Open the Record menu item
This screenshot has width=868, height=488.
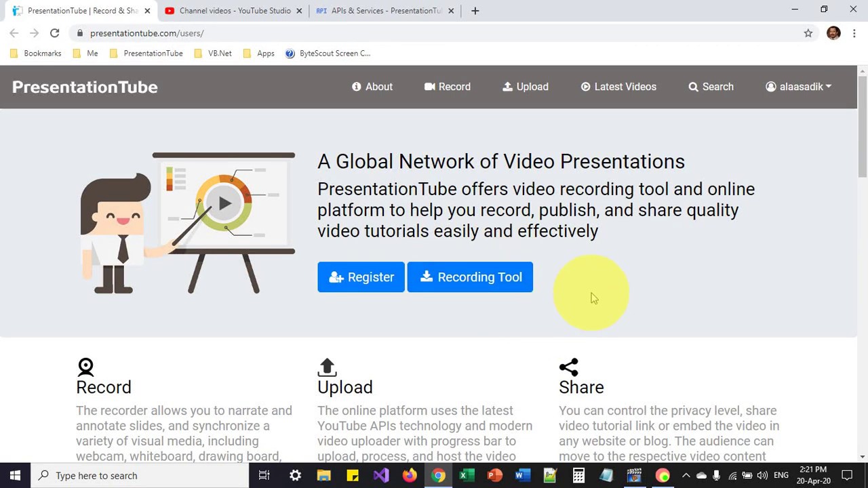coord(448,87)
